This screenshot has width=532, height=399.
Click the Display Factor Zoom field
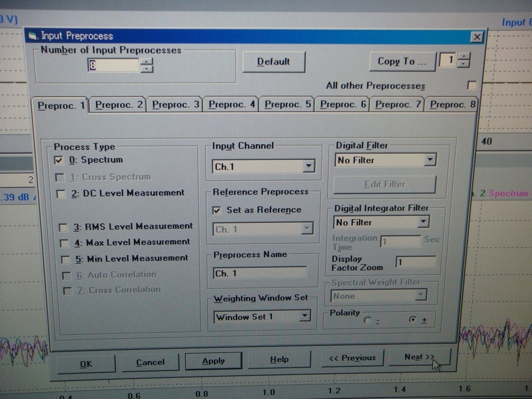click(x=416, y=262)
